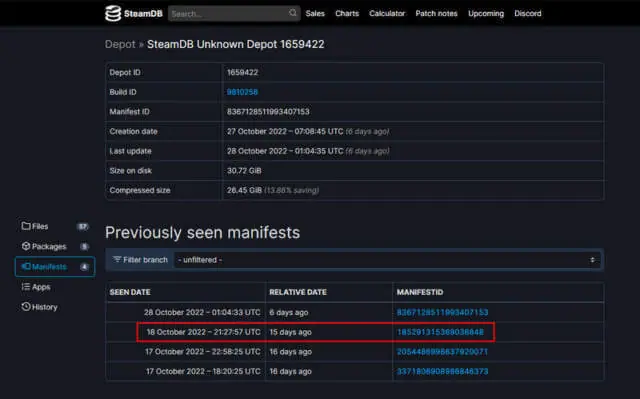Go to Patch notes
640x399 pixels.
point(436,13)
